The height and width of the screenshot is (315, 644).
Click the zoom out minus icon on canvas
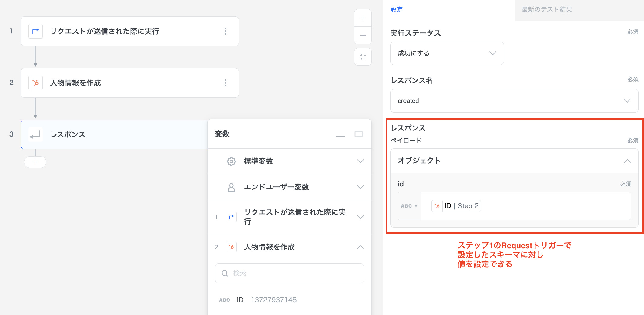coord(363,36)
